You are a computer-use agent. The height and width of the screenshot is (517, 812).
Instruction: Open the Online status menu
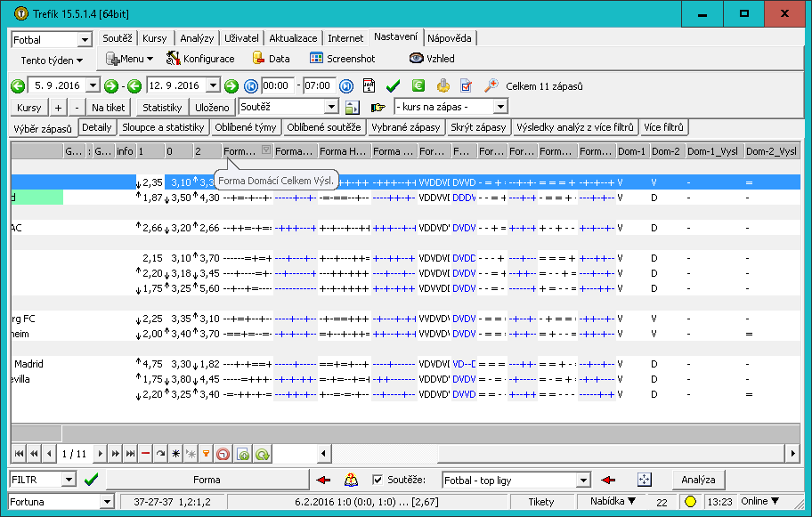[x=759, y=501]
